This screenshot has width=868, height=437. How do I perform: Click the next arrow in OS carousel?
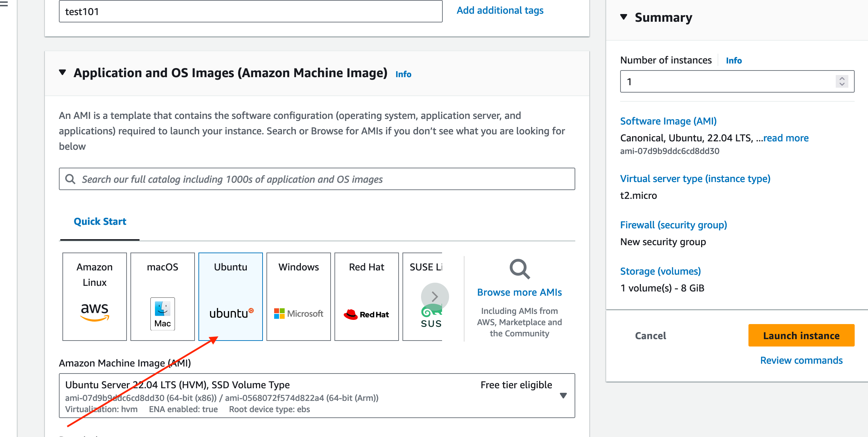(435, 296)
